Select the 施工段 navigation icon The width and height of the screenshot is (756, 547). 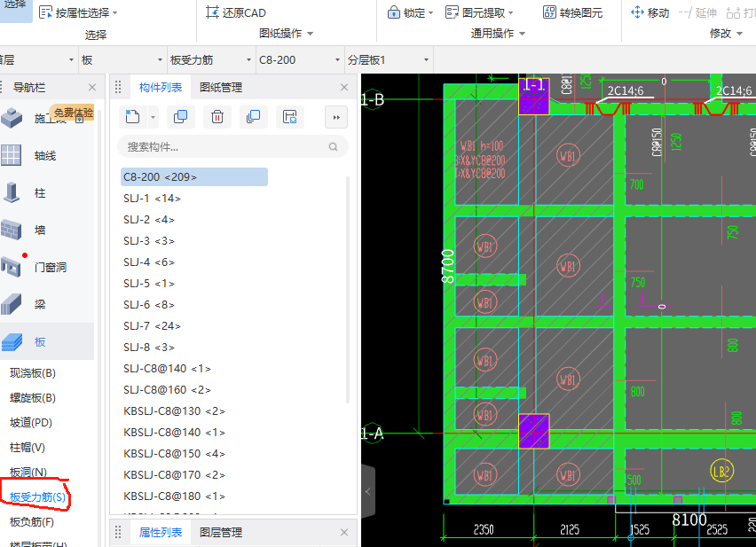[x=12, y=118]
